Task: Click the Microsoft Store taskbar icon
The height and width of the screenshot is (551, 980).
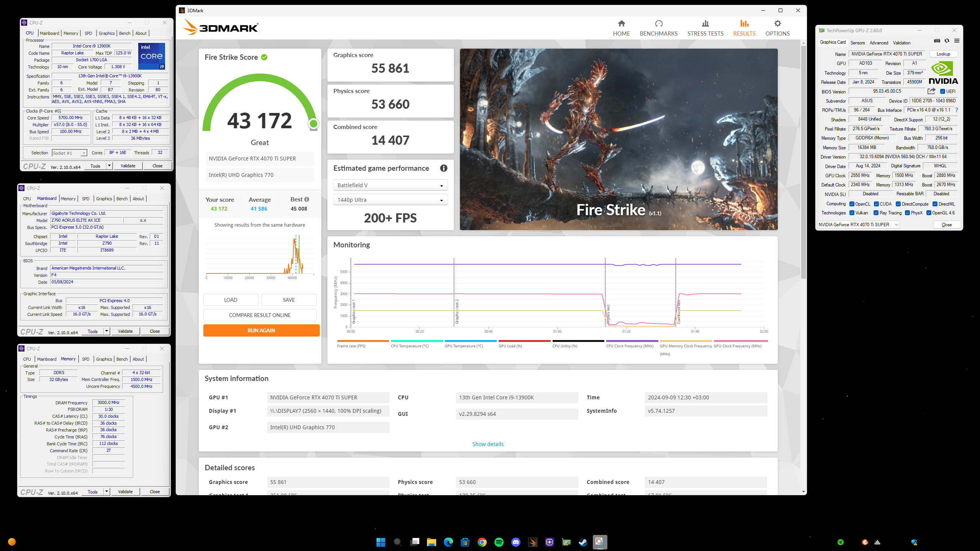Action: click(x=465, y=542)
